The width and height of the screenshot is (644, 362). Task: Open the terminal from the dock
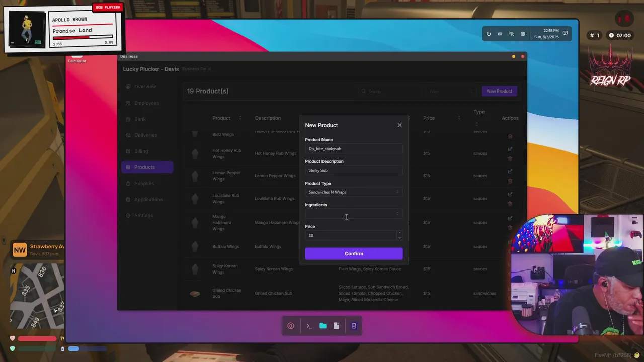[309, 326]
